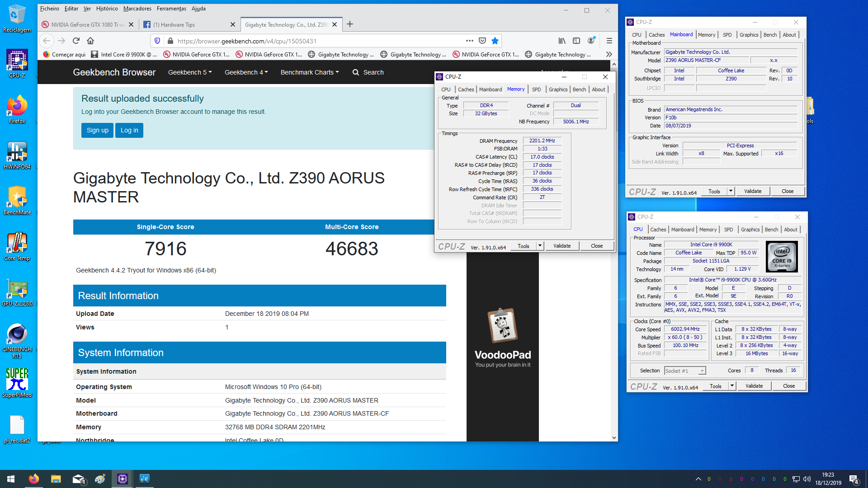This screenshot has height=488, width=868.
Task: Click the Firefox back arrow button
Action: click(x=46, y=41)
